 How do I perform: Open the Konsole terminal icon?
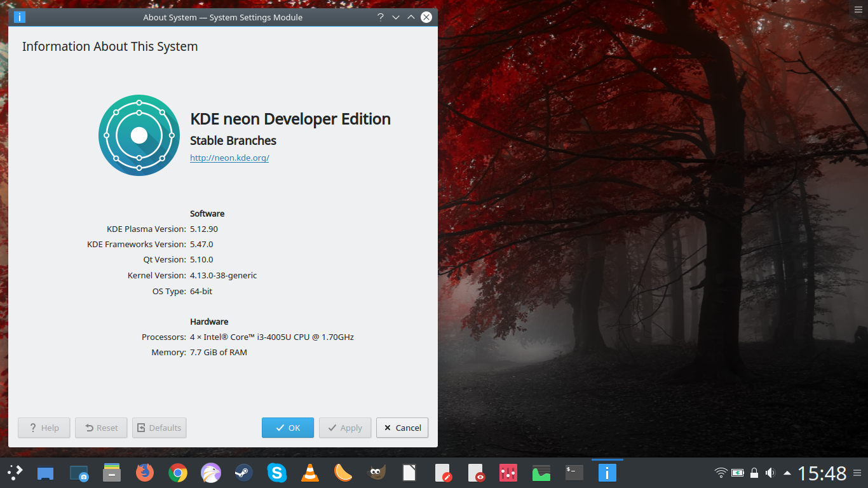[574, 472]
